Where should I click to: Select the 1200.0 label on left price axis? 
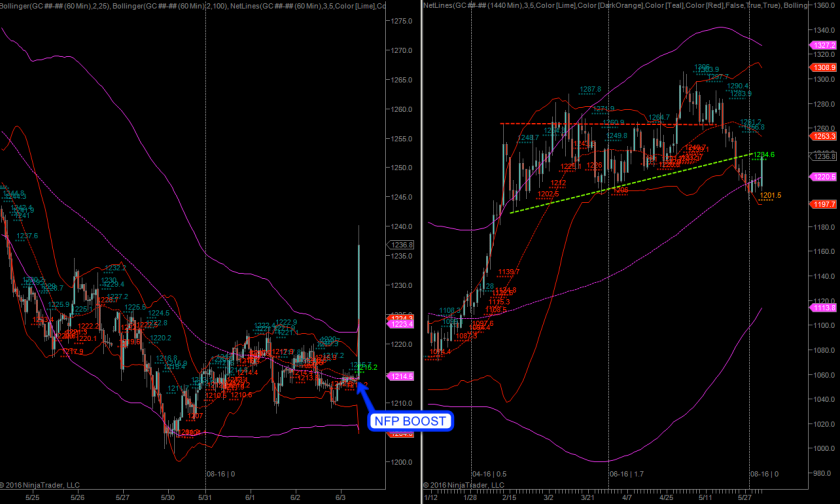click(x=402, y=462)
